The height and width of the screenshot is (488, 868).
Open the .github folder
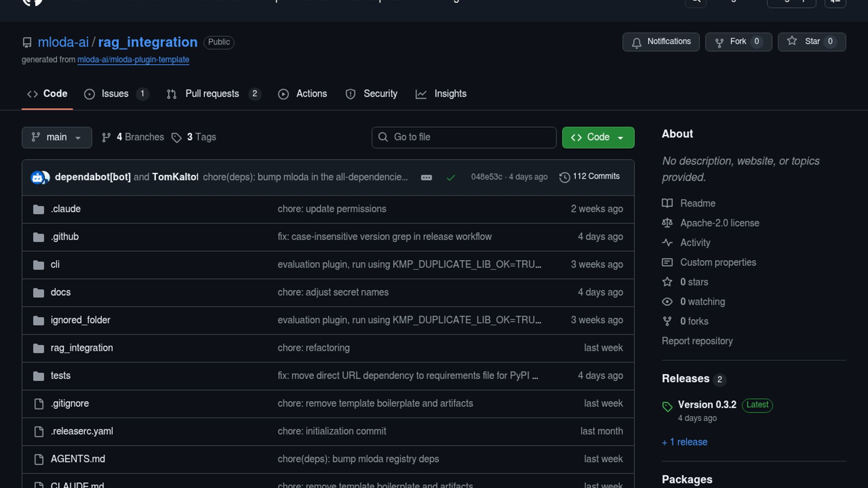pyautogui.click(x=65, y=237)
